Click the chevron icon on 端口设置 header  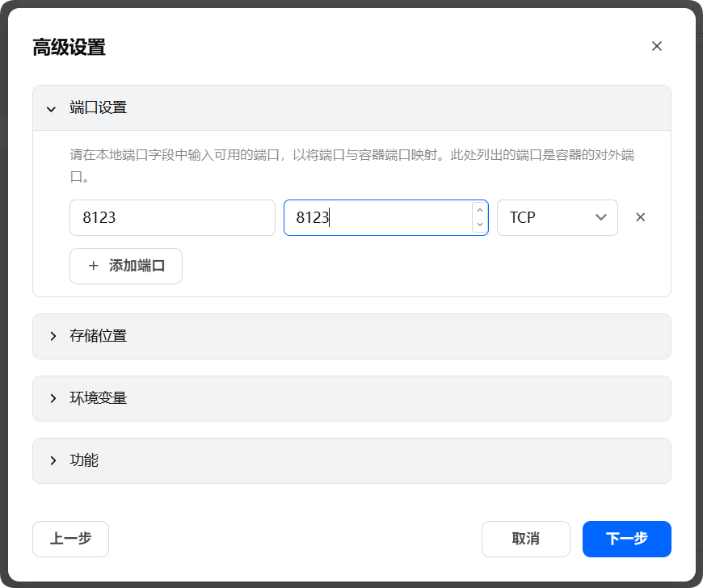(x=51, y=107)
